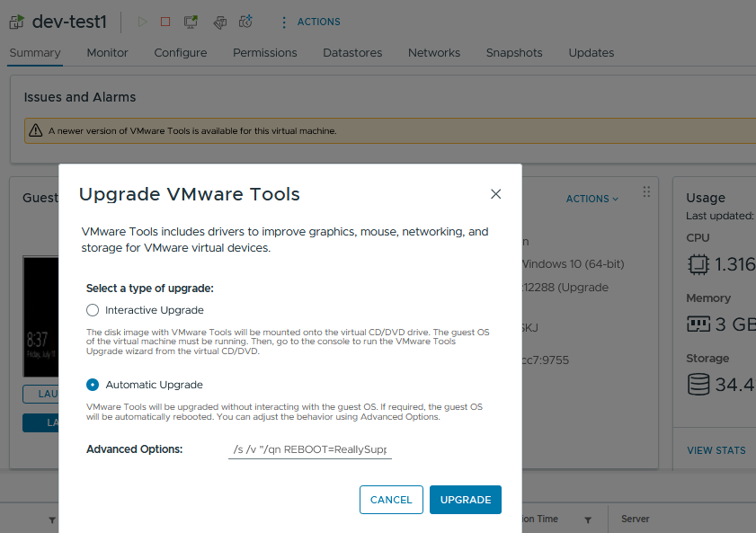Select the Automatic Upgrade radio button
Viewport: 756px width, 533px height.
pyautogui.click(x=93, y=385)
